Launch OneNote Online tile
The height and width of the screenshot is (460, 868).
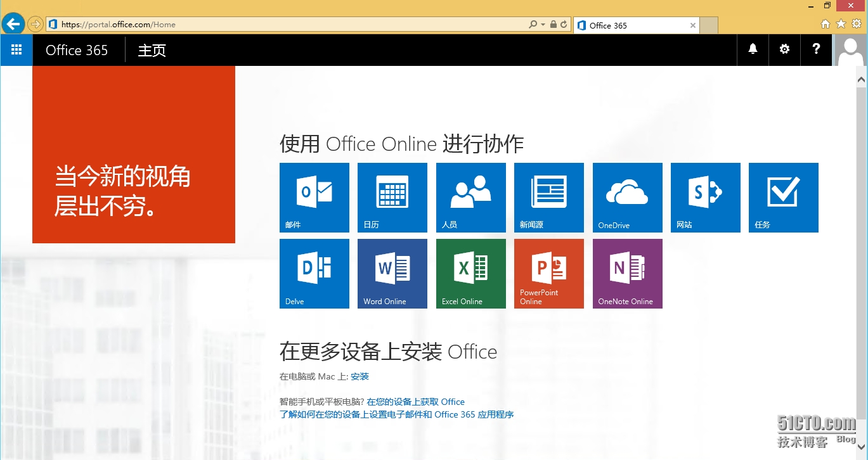[628, 274]
